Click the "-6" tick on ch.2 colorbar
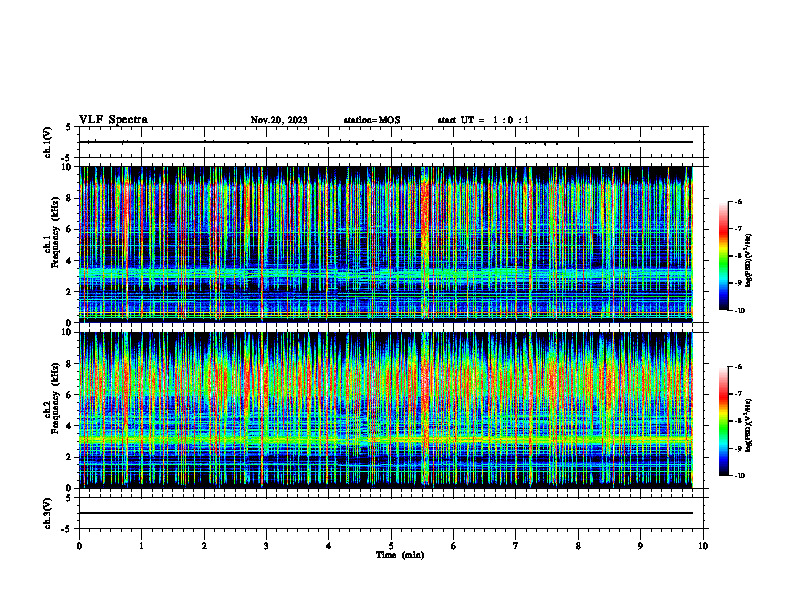 739,367
